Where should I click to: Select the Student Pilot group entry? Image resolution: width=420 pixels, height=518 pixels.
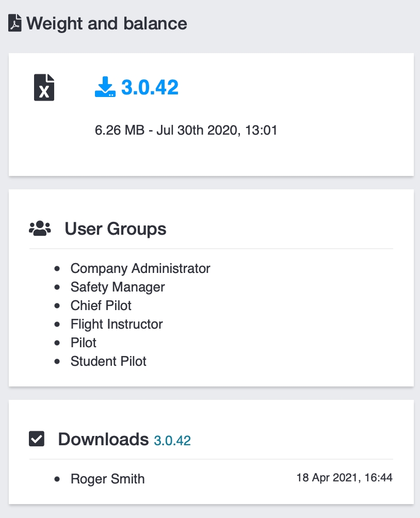pyautogui.click(x=108, y=361)
